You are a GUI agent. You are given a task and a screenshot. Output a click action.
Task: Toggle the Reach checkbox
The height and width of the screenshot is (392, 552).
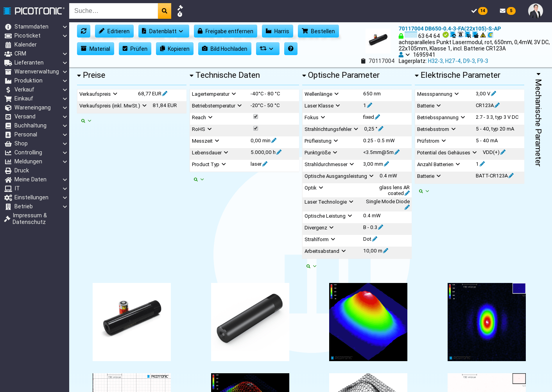tap(256, 116)
